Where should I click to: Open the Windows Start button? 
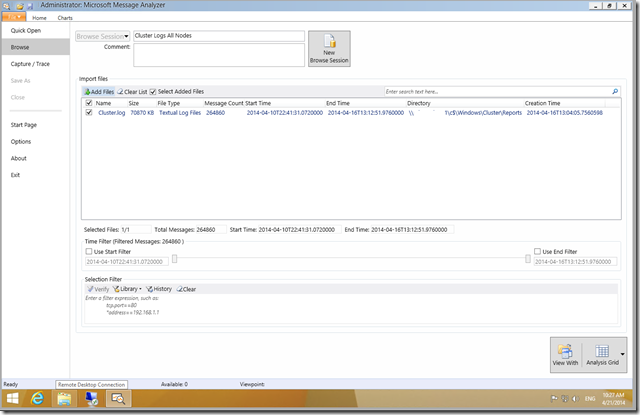(x=13, y=399)
